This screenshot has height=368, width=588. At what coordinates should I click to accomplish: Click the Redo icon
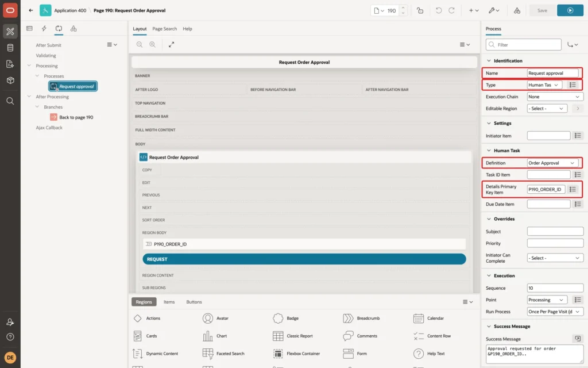point(451,10)
